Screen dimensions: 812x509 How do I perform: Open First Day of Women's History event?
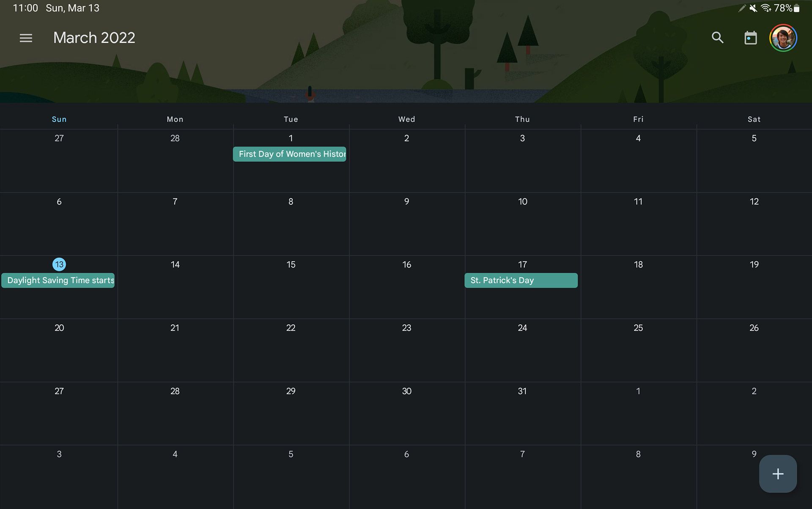click(x=291, y=153)
